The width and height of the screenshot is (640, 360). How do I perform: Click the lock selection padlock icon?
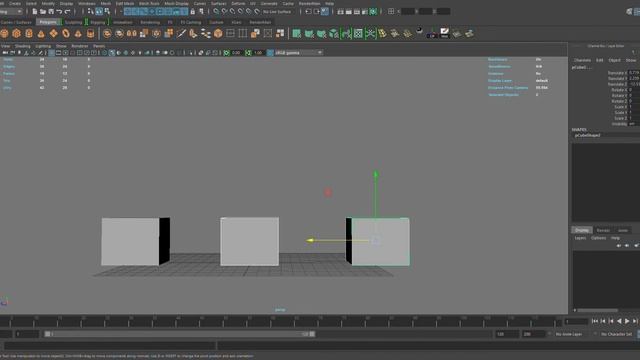pos(193,11)
